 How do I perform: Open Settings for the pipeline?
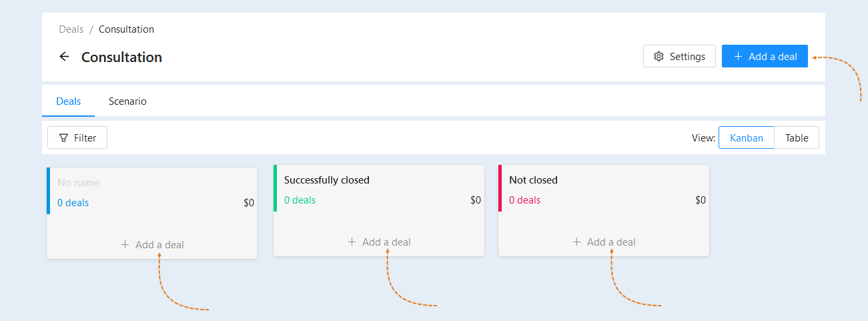pyautogui.click(x=679, y=57)
